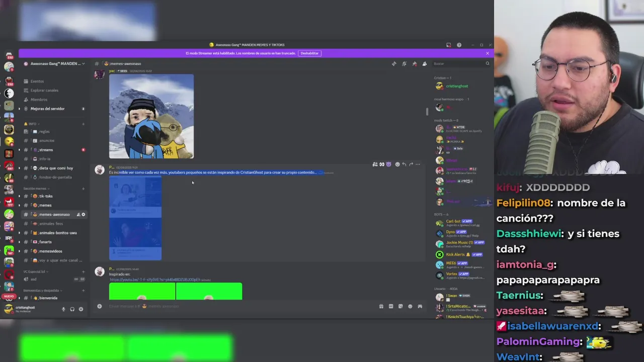Collapse the VC Especial lol category
The height and width of the screenshot is (362, 644).
coord(35,271)
